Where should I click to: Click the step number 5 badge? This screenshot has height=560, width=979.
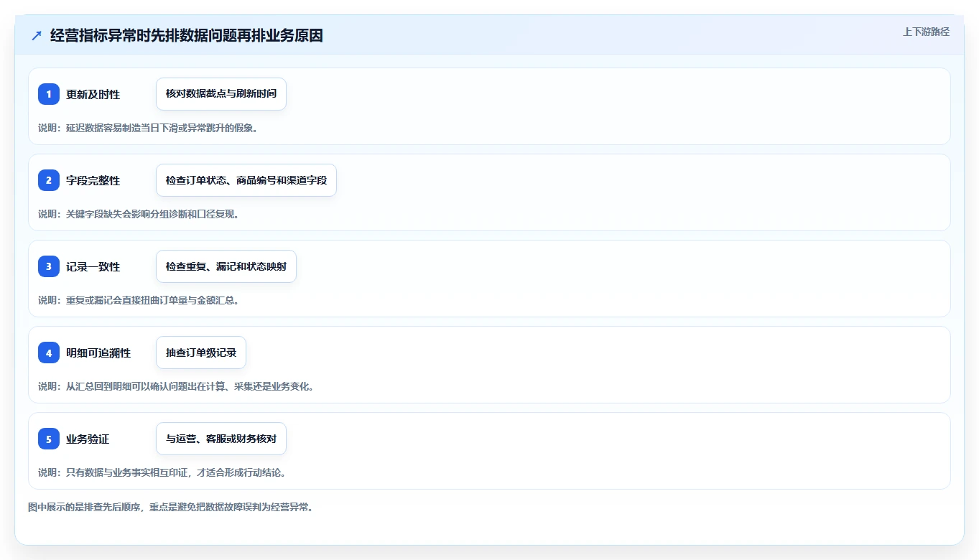point(49,439)
